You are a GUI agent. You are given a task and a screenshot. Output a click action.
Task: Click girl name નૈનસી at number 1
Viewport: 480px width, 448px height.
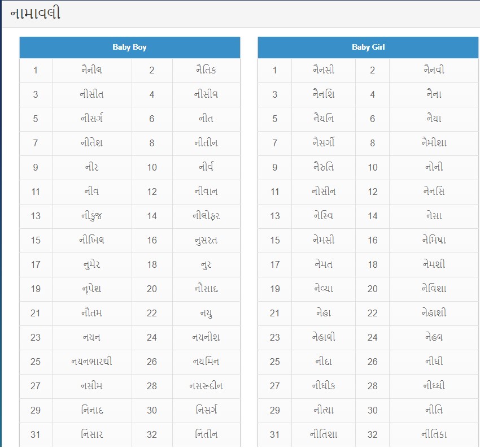click(324, 70)
